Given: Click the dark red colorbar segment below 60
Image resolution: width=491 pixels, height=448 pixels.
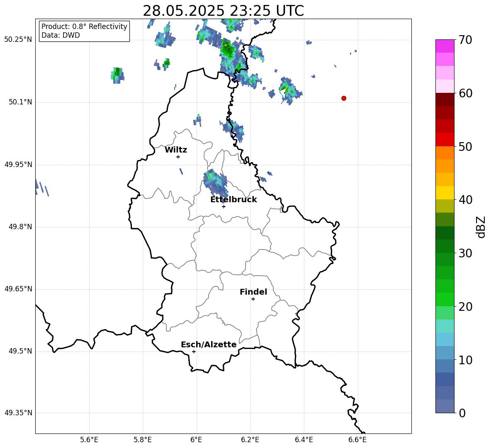Looking at the screenshot, I should pyautogui.click(x=445, y=99).
